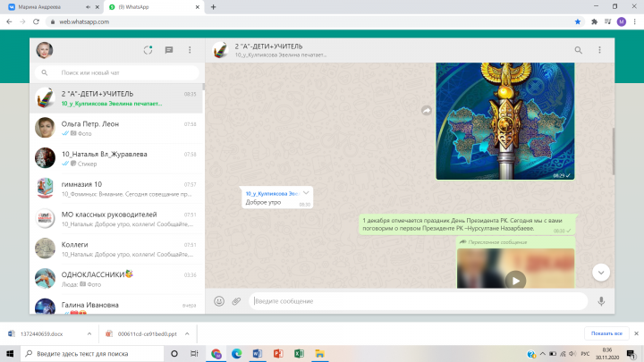Open chat Коллеги
Screen dimensions: 644x362
pos(116,249)
